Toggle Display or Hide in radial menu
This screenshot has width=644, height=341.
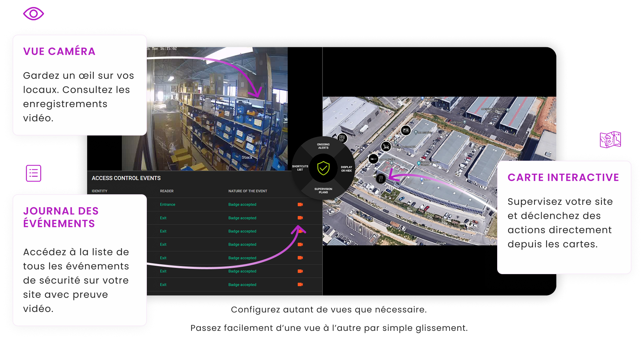(346, 169)
